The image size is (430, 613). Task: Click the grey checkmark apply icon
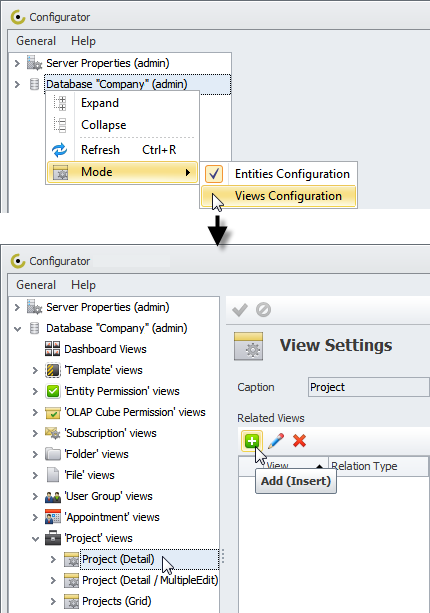(x=240, y=310)
